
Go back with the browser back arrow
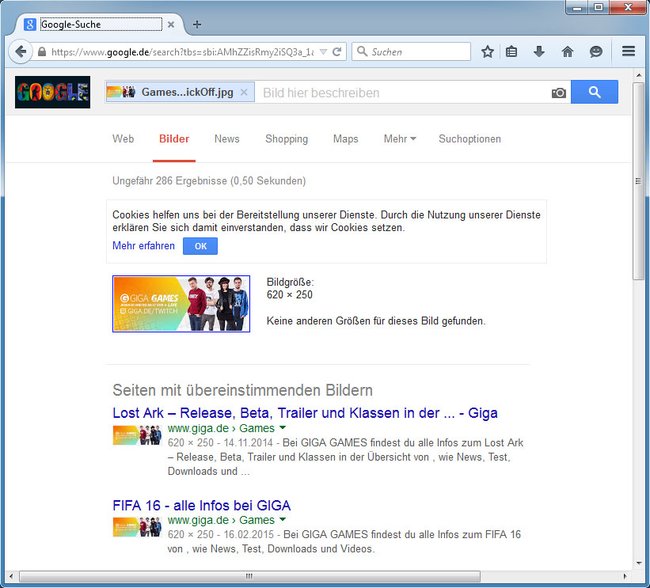20,52
